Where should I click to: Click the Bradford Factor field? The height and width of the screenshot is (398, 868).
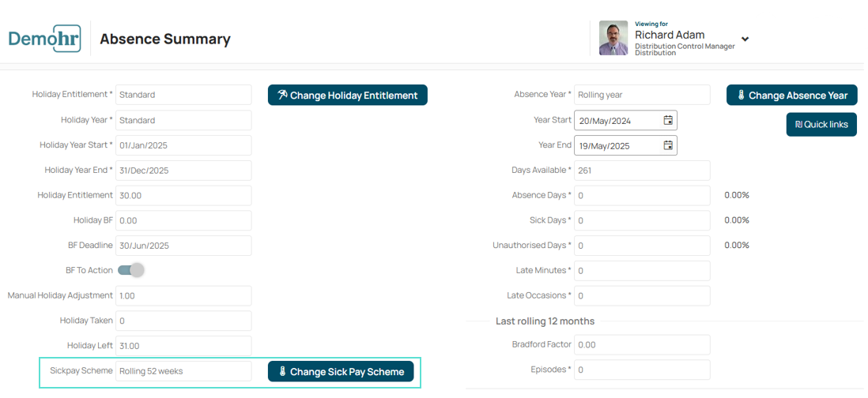coord(642,344)
